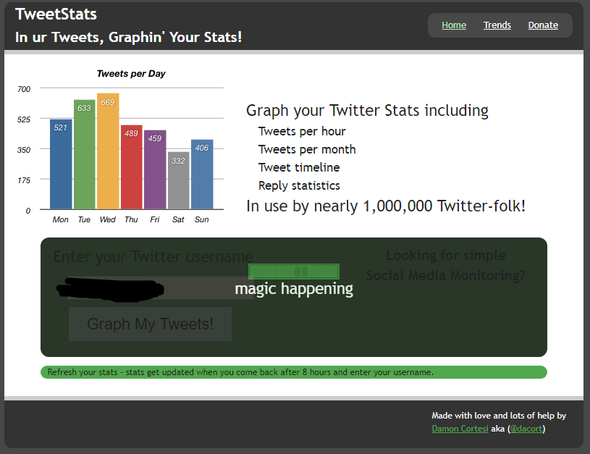This screenshot has width=590, height=454.
Task: Click the magic happening loading message
Action: (294, 289)
